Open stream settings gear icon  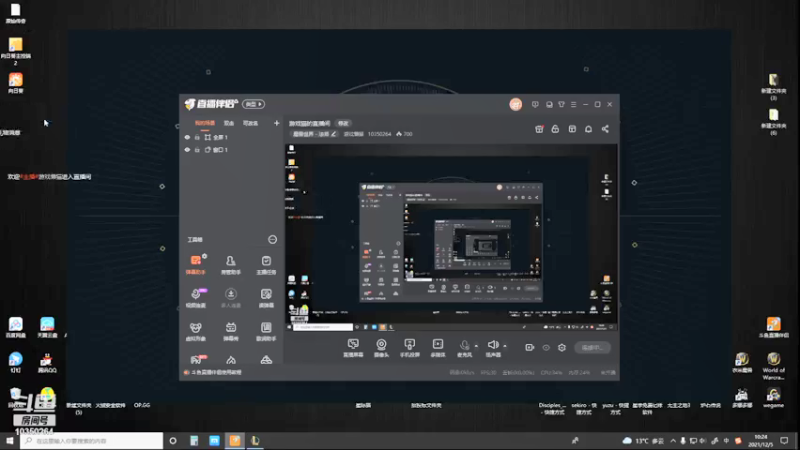(562, 347)
